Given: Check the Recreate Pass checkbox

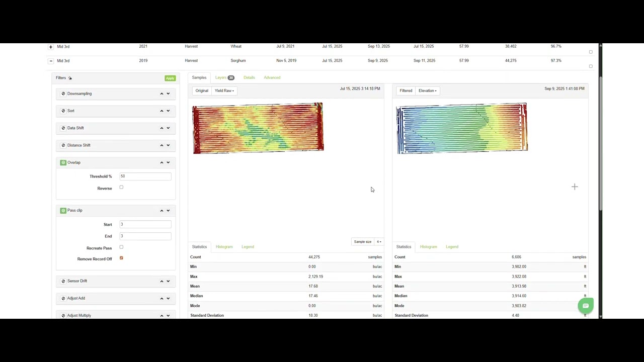Looking at the screenshot, I should (x=121, y=247).
